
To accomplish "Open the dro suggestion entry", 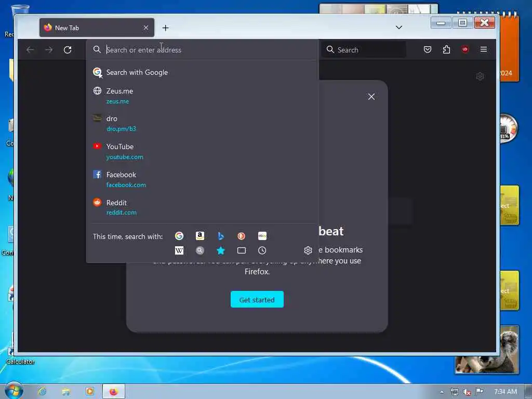I will pos(203,124).
